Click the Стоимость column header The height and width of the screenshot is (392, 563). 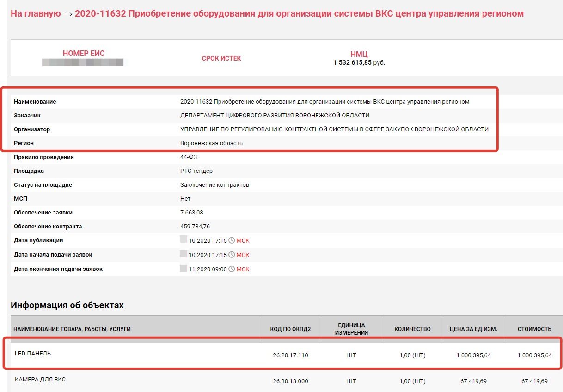point(534,329)
